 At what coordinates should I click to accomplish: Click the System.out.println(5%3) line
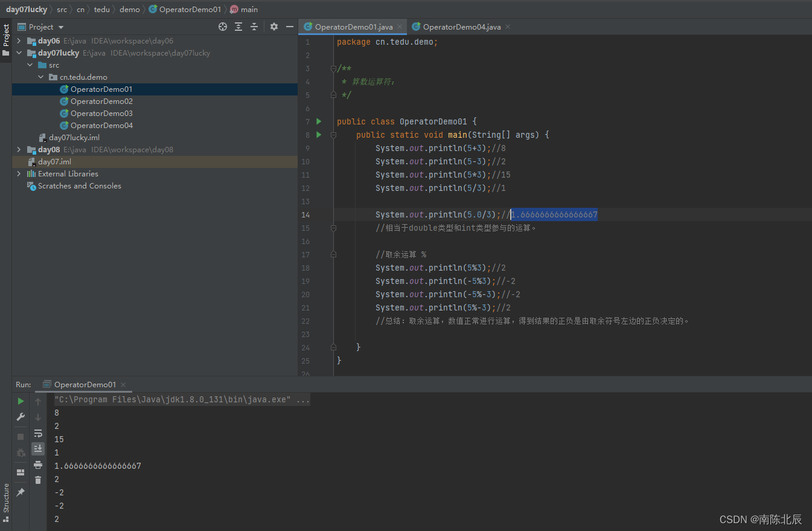pyautogui.click(x=440, y=268)
